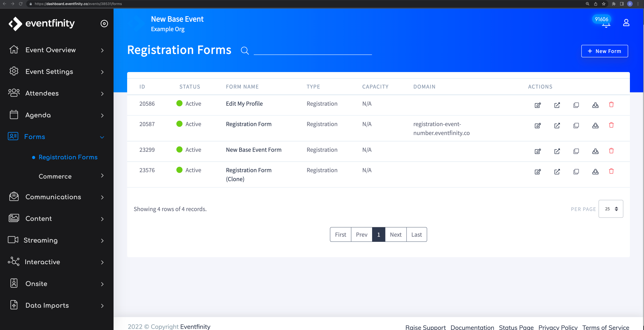Viewport: 644px width, 330px height.
Task: Toggle the sidebar collapse circle icon
Action: click(x=104, y=23)
